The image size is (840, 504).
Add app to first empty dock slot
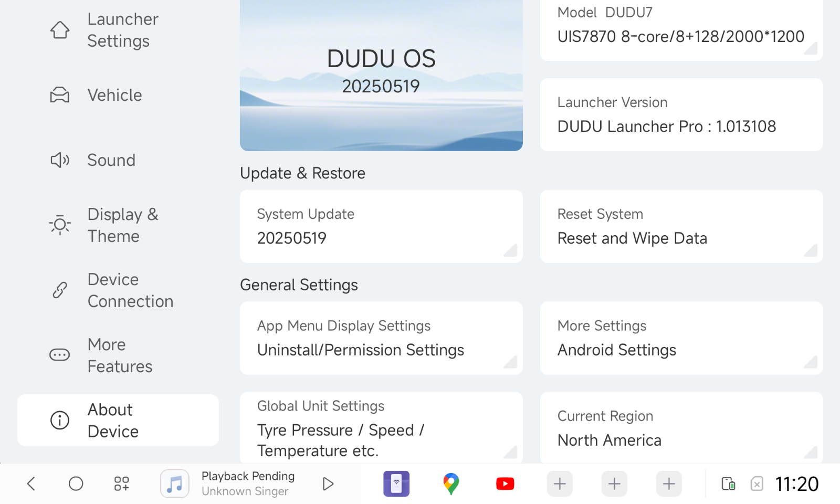tap(560, 484)
